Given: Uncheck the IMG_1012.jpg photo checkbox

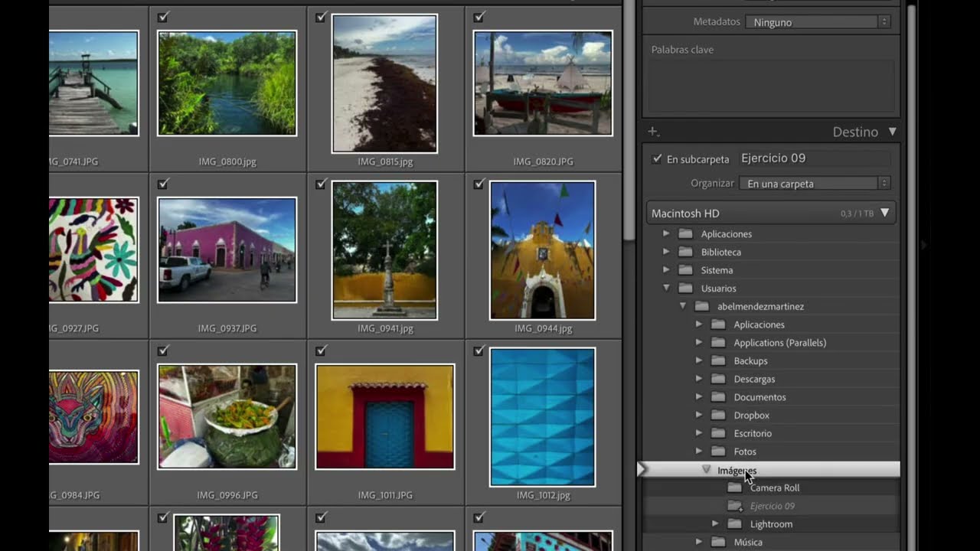Looking at the screenshot, I should [479, 350].
